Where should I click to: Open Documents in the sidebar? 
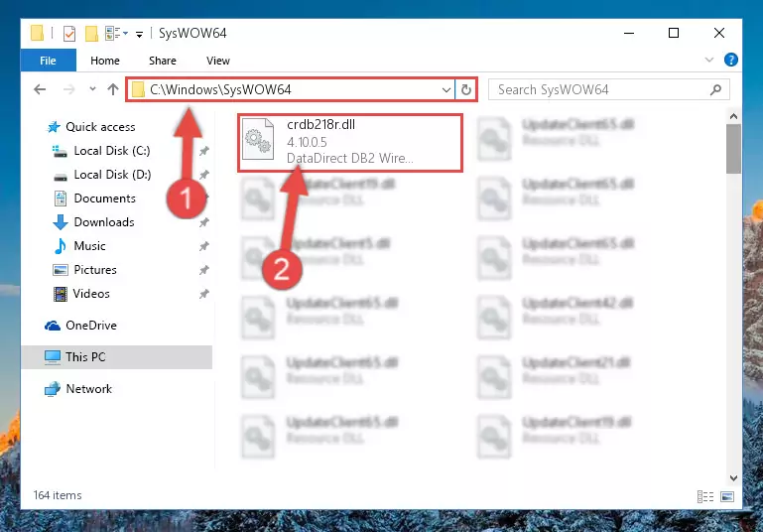tap(94, 199)
